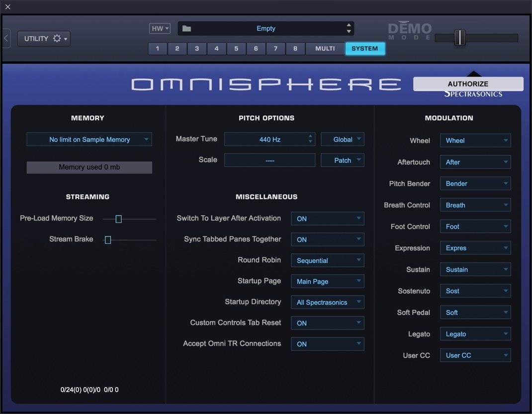
Task: Click the Memory used 0 mb bar
Action: 89,167
